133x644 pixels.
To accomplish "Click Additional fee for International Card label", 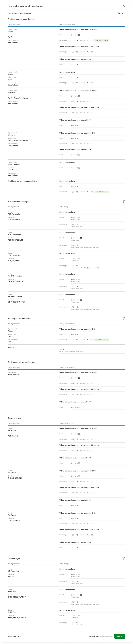I will coord(22,181).
